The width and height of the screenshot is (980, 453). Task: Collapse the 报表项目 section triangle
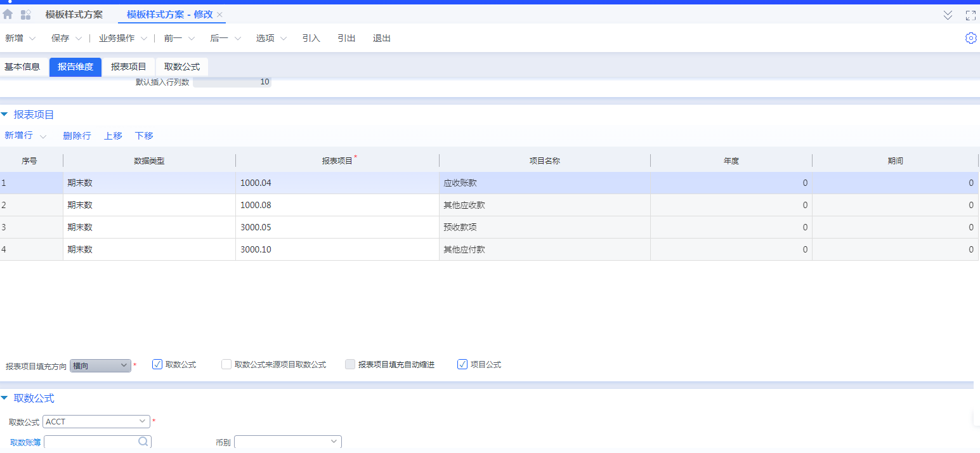[5, 115]
